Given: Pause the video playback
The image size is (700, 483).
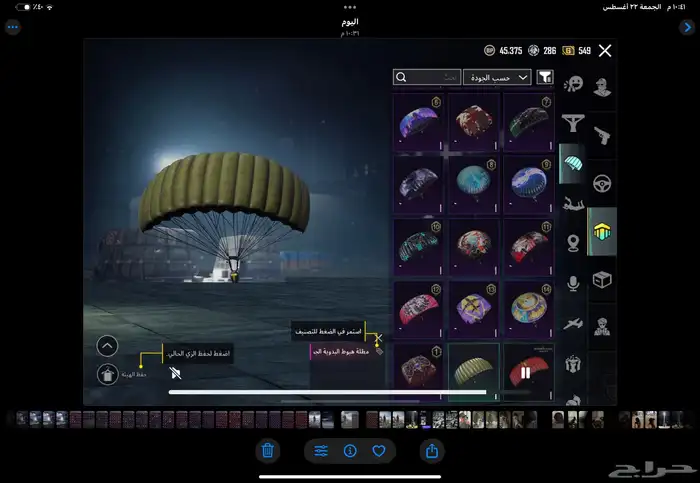Looking at the screenshot, I should 525,372.
